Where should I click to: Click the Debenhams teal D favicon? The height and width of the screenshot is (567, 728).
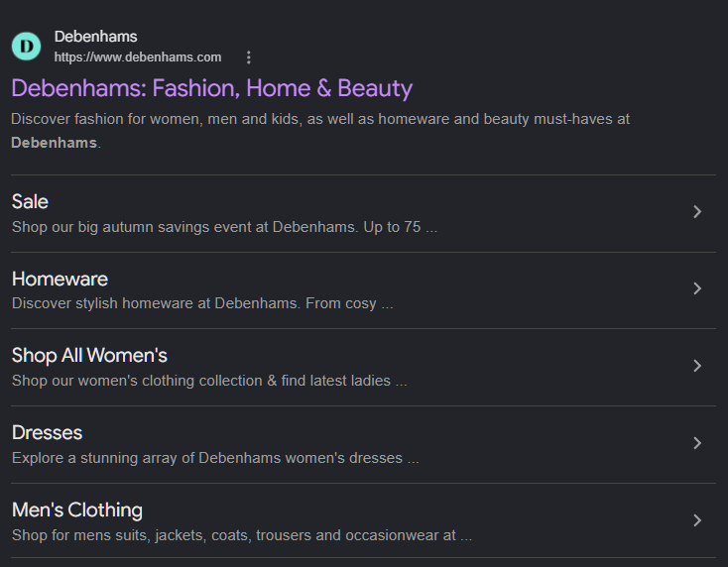pos(26,46)
